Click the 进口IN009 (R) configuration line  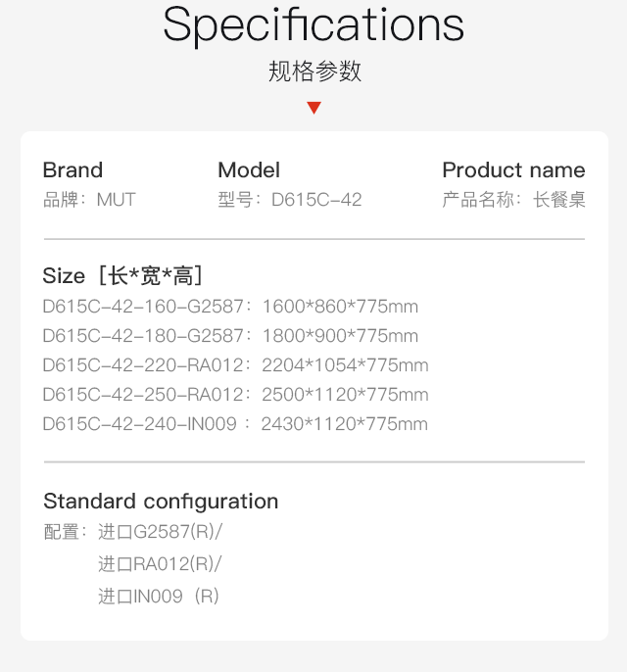point(159,597)
